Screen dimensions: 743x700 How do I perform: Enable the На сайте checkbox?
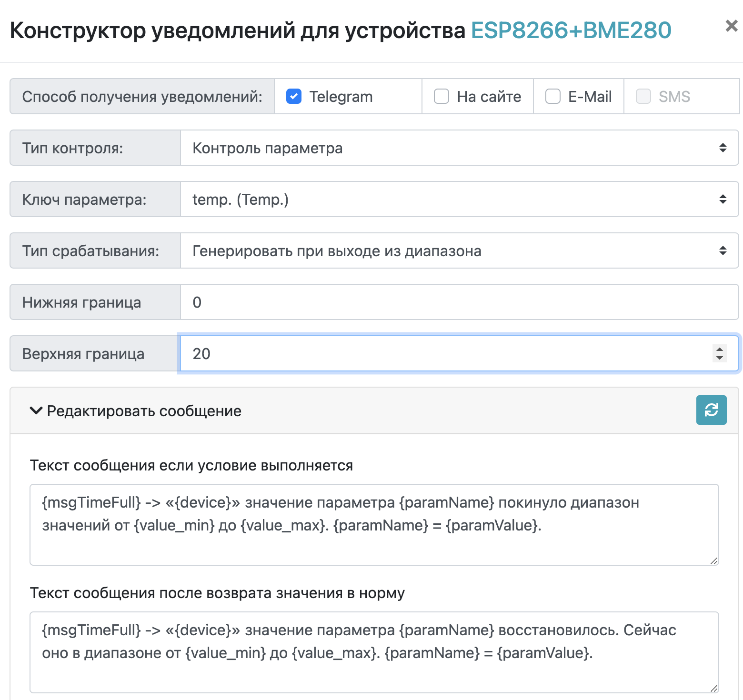coord(442,96)
